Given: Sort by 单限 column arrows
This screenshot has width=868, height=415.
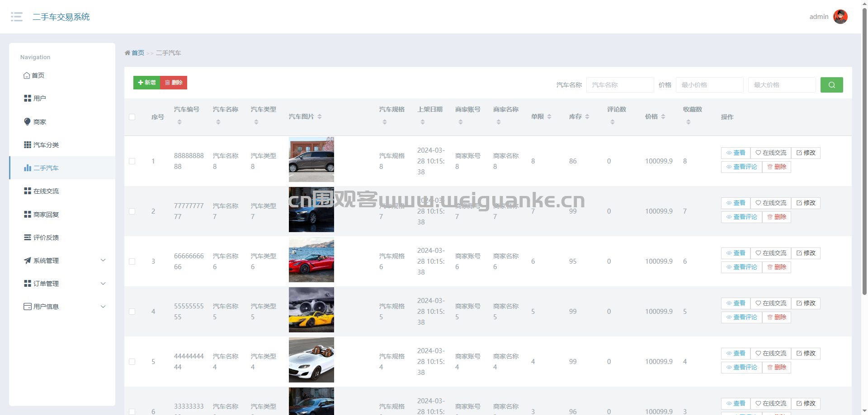Looking at the screenshot, I should coord(549,117).
